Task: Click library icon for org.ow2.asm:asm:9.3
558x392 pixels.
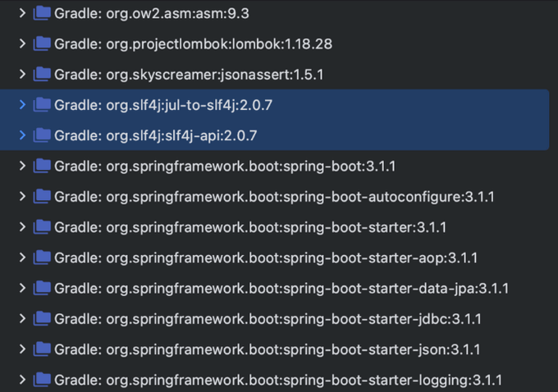Action: 42,14
